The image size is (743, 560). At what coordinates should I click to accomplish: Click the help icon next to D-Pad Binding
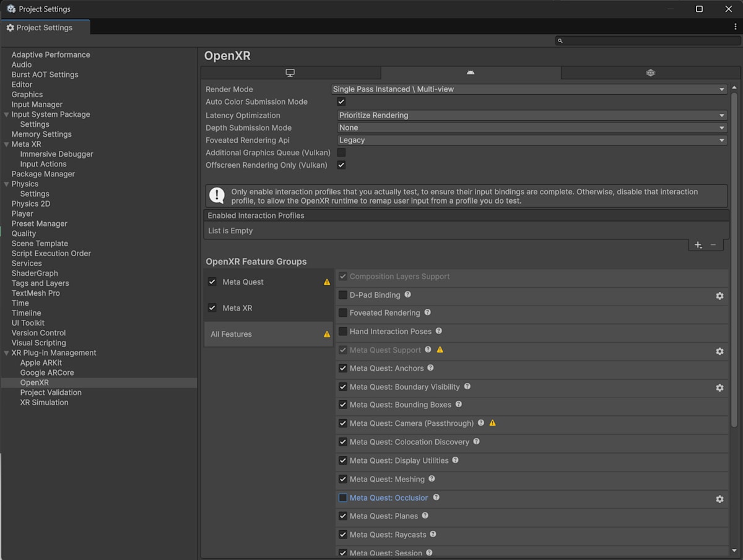coord(407,295)
